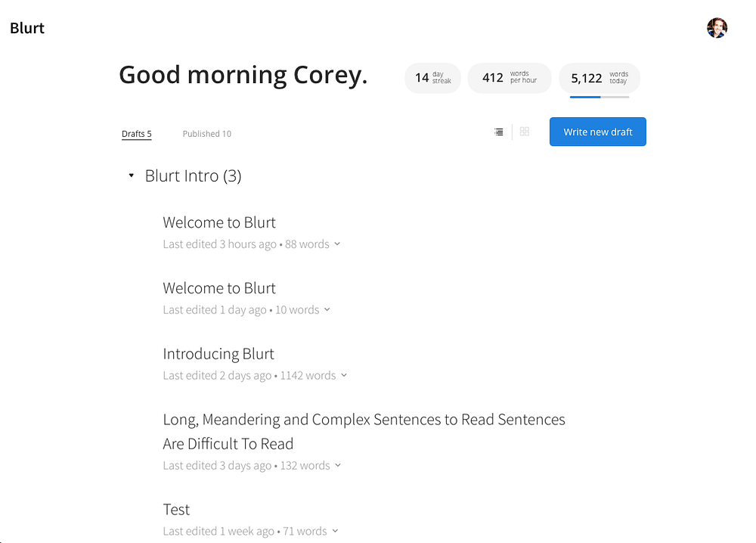
Task: Open options chevron for 10 words draft
Action: coord(327,309)
